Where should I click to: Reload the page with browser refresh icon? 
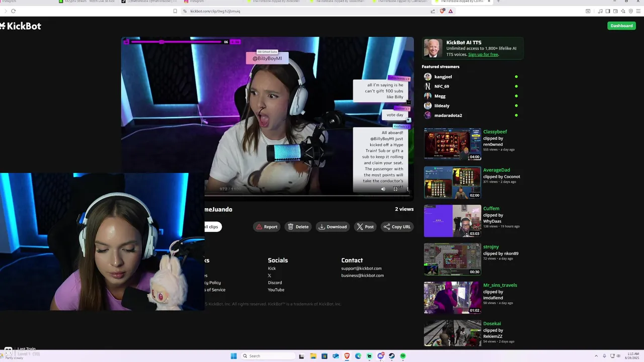coord(13,11)
